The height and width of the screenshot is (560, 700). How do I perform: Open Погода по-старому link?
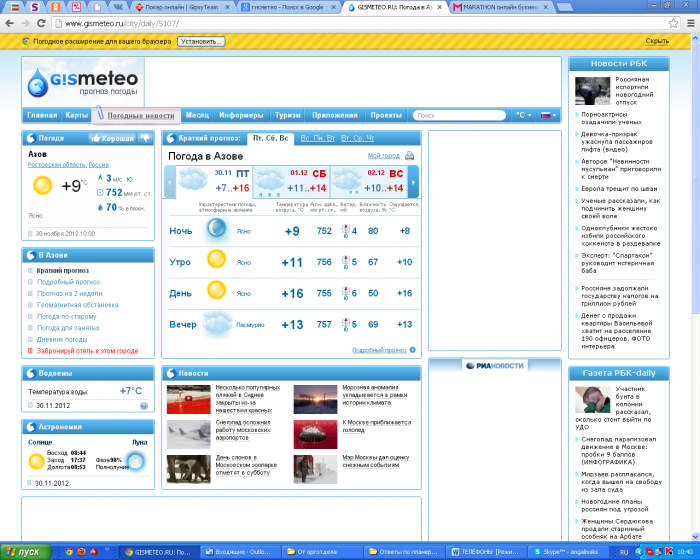coord(67,316)
